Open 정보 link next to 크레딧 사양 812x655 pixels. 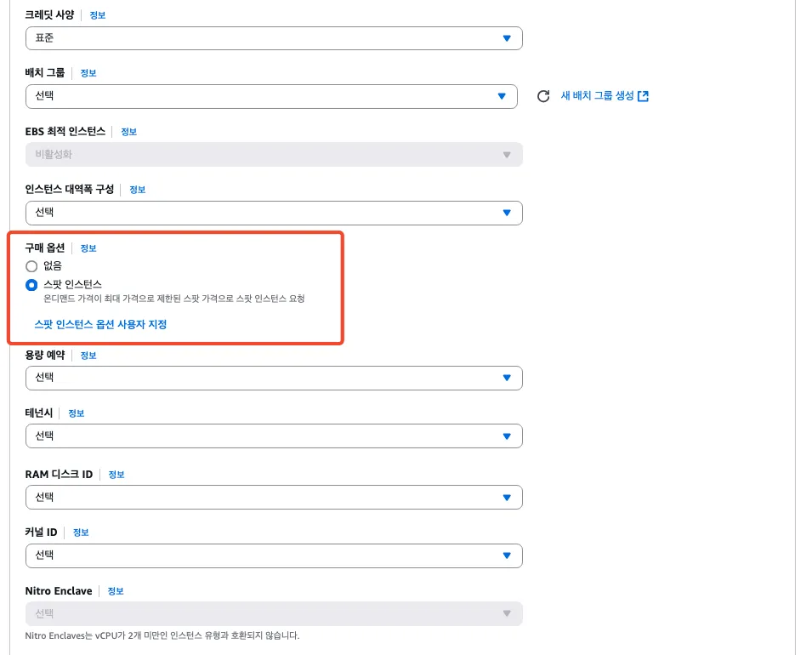[x=98, y=15]
